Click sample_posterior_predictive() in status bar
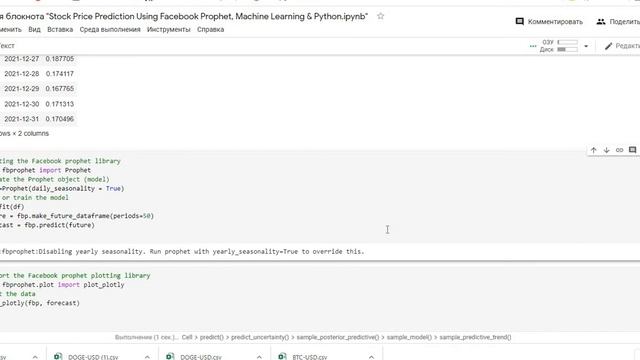The height and width of the screenshot is (360, 640). click(x=338, y=337)
